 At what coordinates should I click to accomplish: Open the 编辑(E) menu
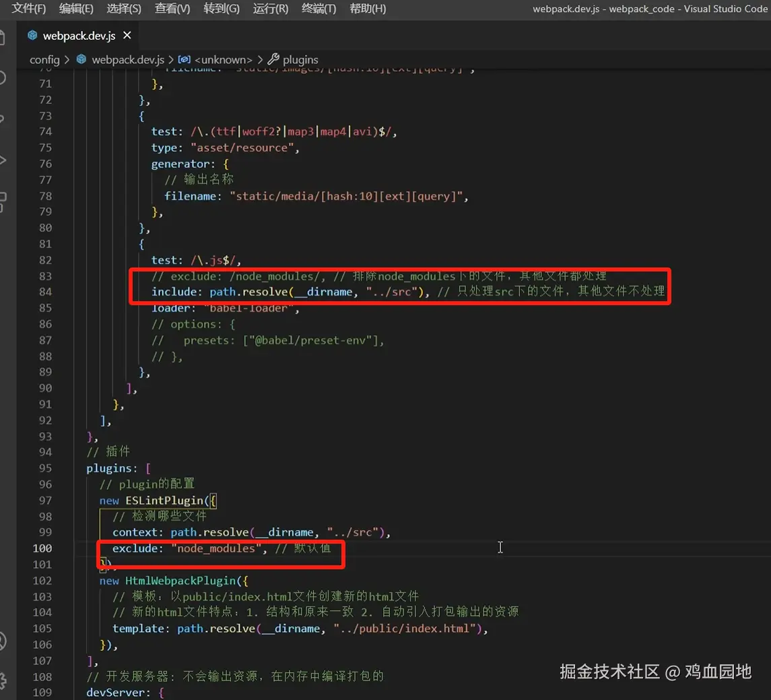point(76,8)
